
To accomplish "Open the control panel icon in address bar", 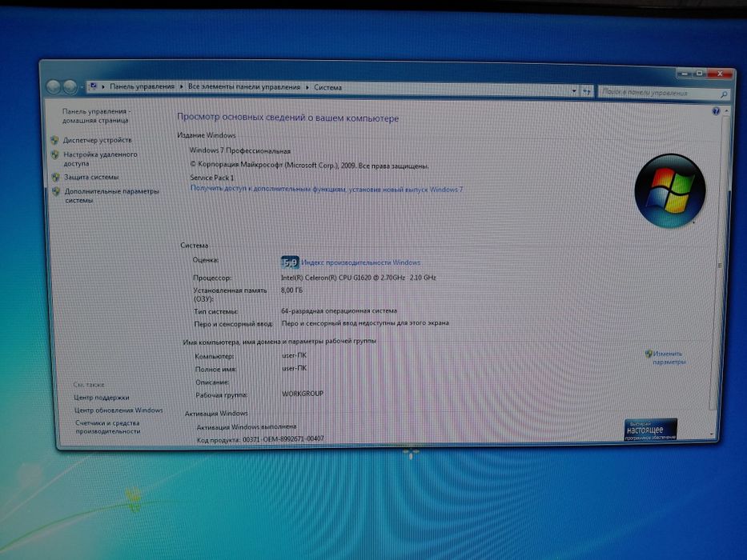I will click(x=94, y=86).
